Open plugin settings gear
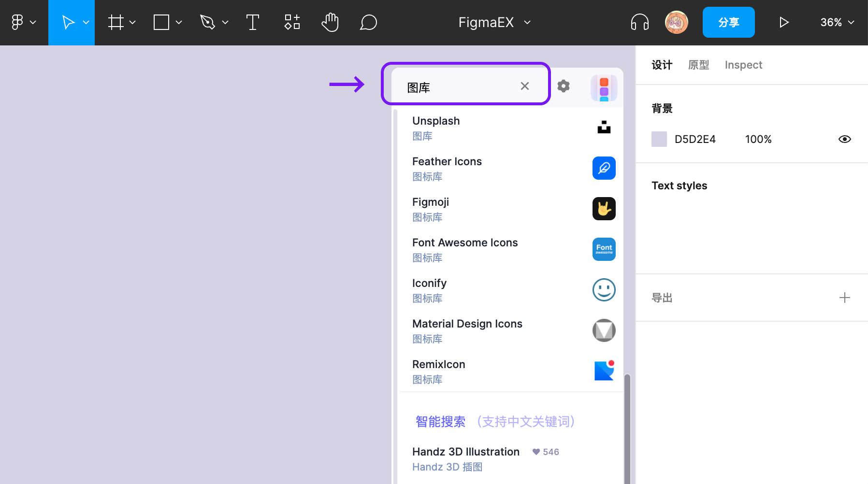This screenshot has width=868, height=484. point(564,86)
